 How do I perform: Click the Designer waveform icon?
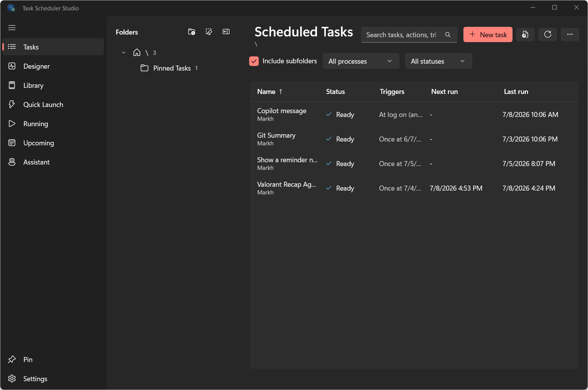pyautogui.click(x=12, y=66)
